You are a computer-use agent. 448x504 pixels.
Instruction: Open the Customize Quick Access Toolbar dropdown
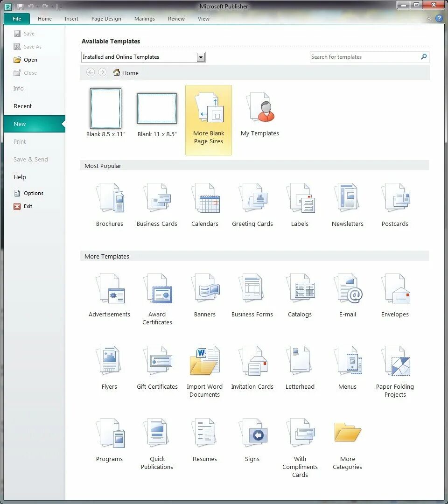click(60, 7)
